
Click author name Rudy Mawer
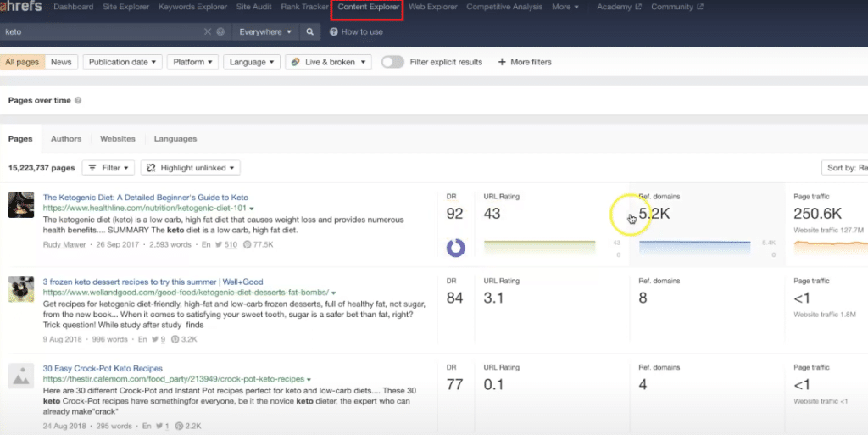coord(64,244)
